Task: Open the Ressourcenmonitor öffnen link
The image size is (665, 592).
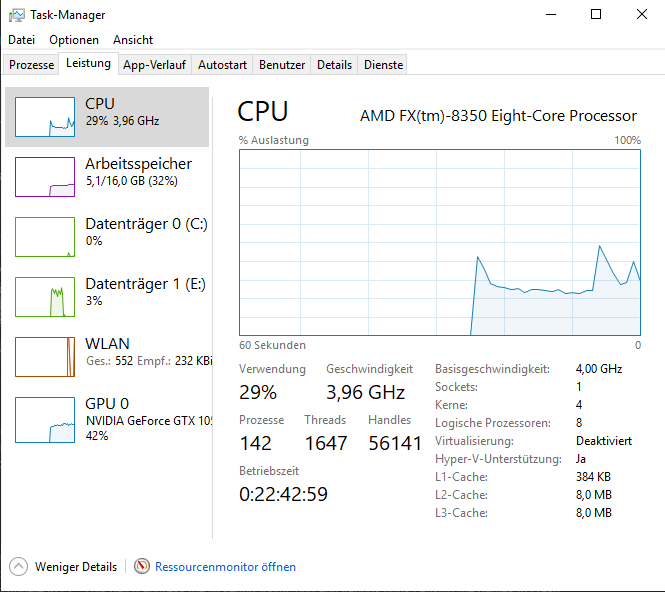Action: tap(225, 567)
